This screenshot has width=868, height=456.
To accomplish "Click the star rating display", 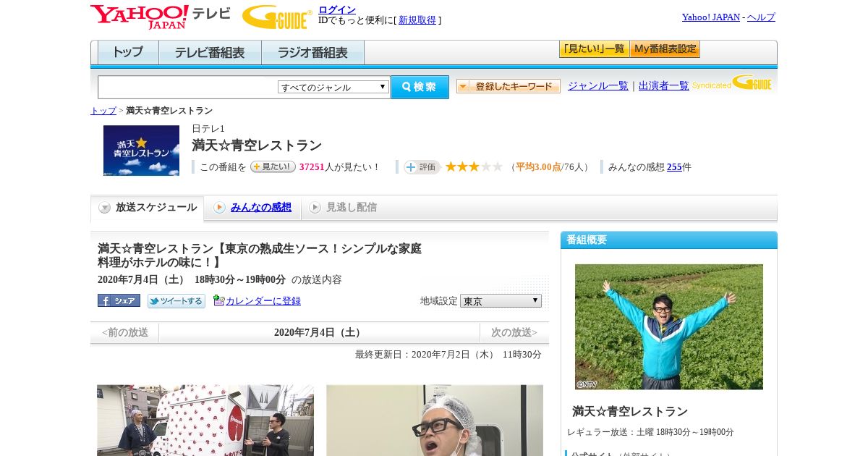I will (x=474, y=166).
